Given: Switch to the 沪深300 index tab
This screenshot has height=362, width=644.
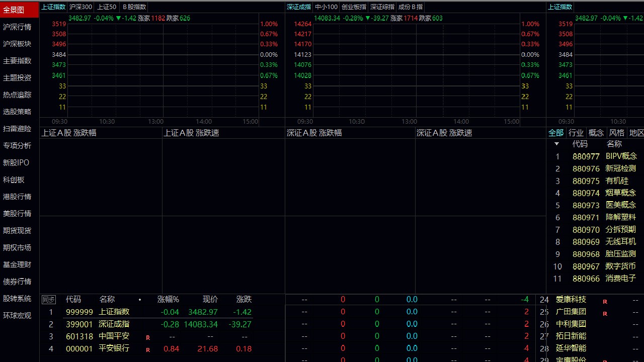Looking at the screenshot, I should pos(80,7).
